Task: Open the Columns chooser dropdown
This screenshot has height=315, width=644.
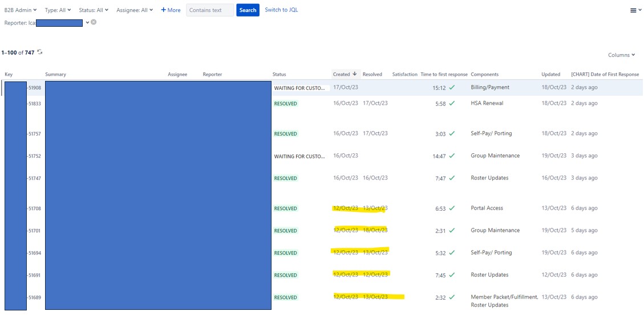Action: [621, 55]
